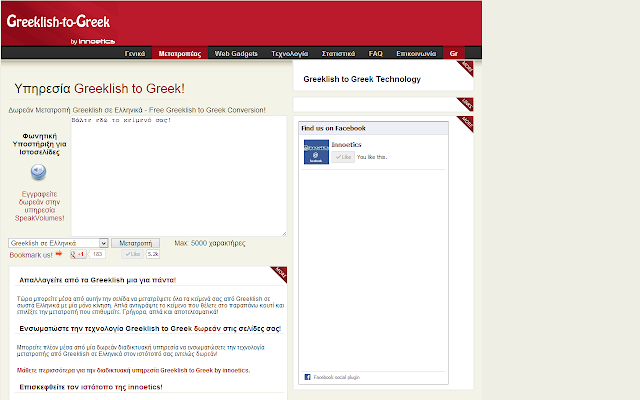
Task: Open the Στατιστικά menu item
Action: (x=338, y=53)
